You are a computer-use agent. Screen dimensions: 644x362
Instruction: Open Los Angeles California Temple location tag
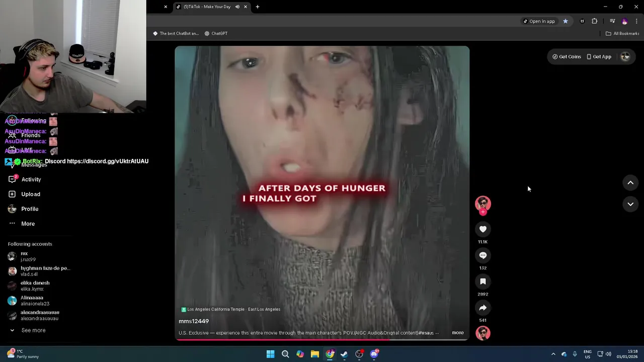coord(231,309)
